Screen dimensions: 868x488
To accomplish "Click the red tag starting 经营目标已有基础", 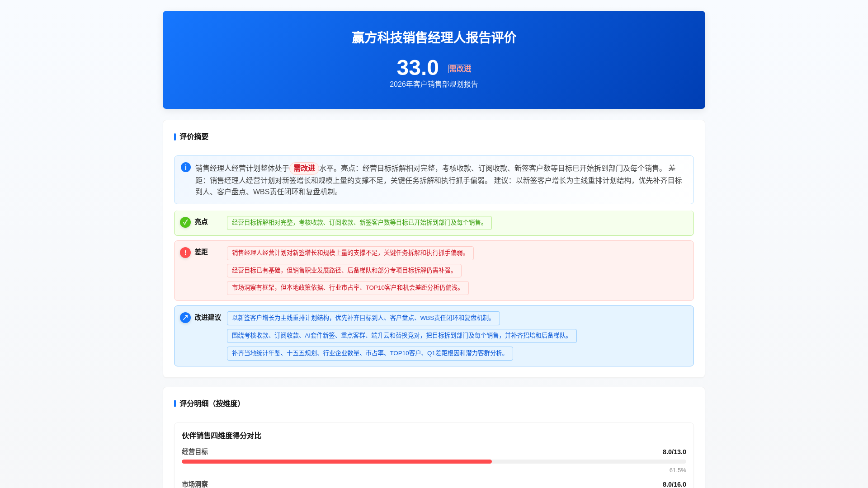I will (344, 271).
